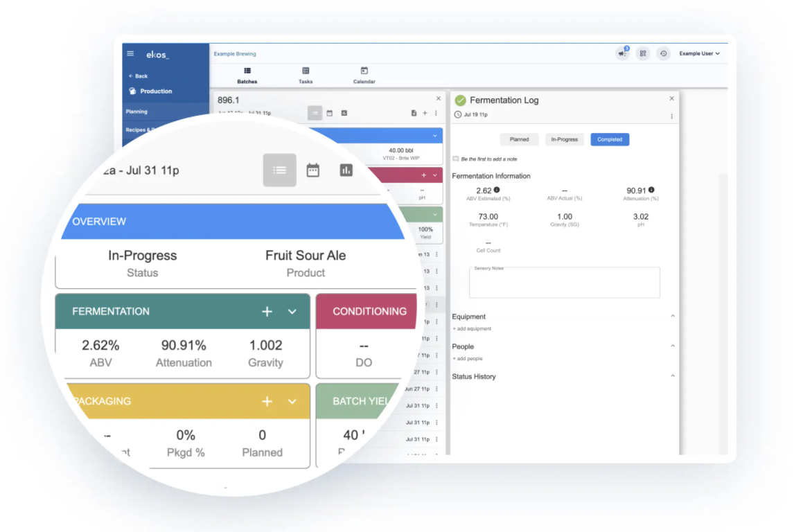Select the Tasks icon at top
This screenshot has height=532, width=794.
(305, 73)
